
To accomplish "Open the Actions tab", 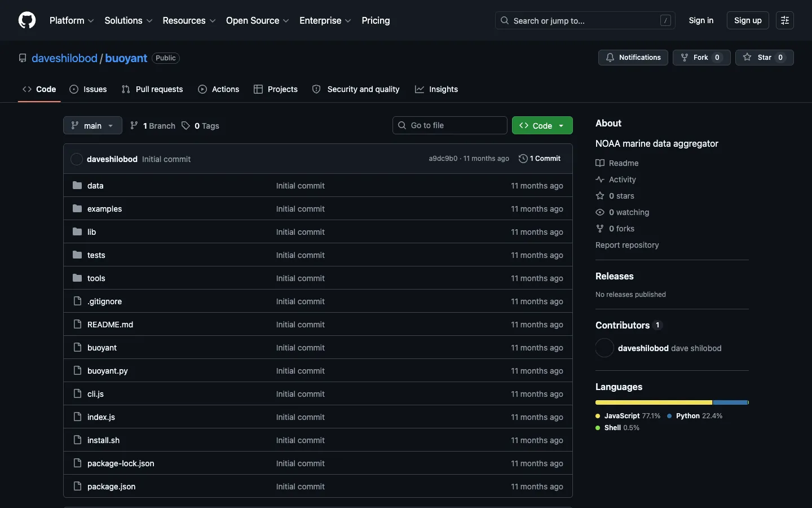I will [219, 89].
